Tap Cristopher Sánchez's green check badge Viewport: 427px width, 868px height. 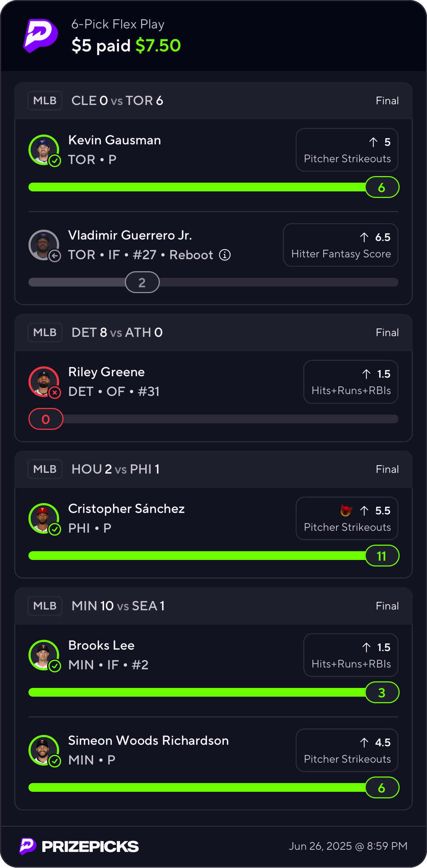[55, 529]
